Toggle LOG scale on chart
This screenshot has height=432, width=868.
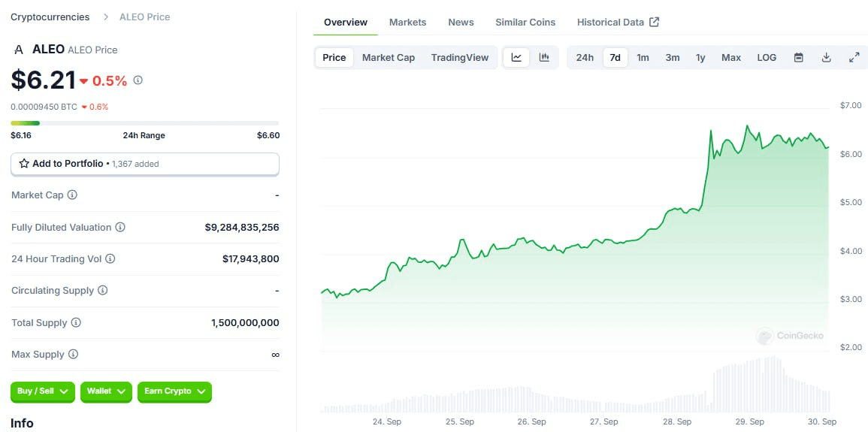(x=767, y=58)
